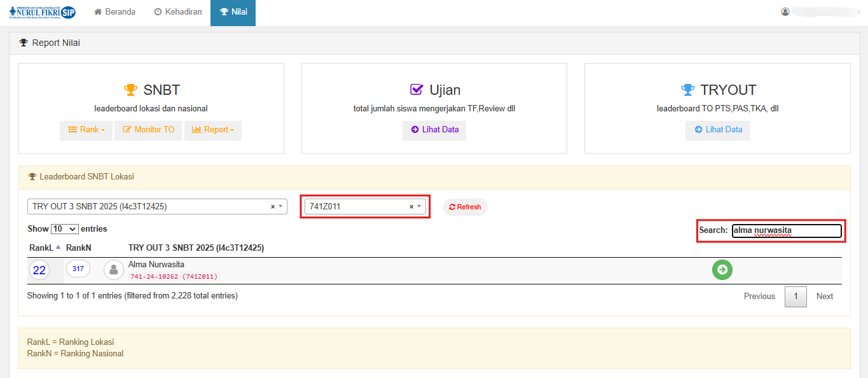Viewport: 868px width, 378px height.
Task: Click Lihat Data under TRYOUT
Action: pos(717,130)
